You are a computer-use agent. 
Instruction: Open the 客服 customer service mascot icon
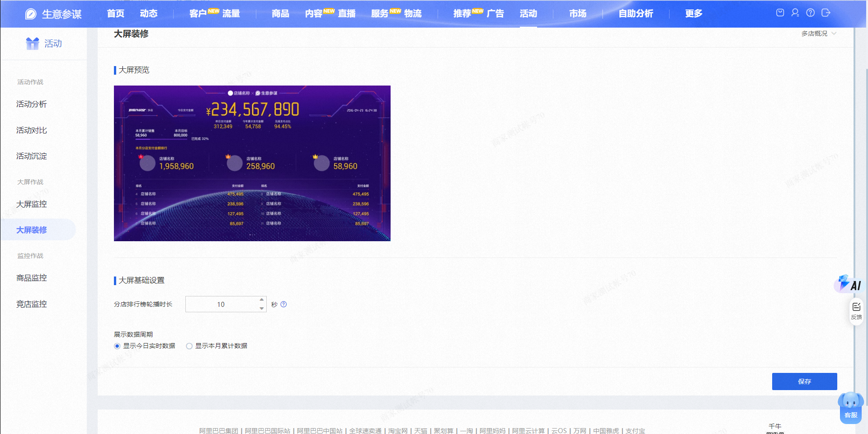pos(851,407)
